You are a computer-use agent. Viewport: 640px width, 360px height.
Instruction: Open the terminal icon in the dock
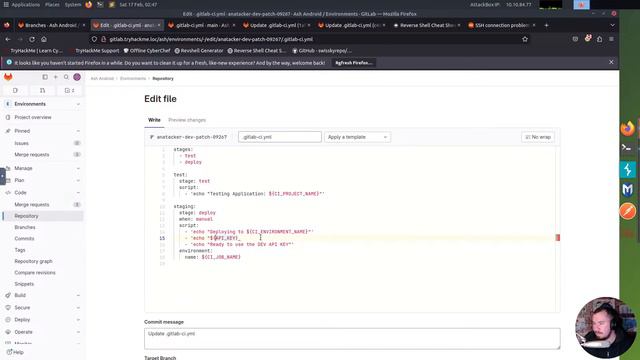click(628, 148)
